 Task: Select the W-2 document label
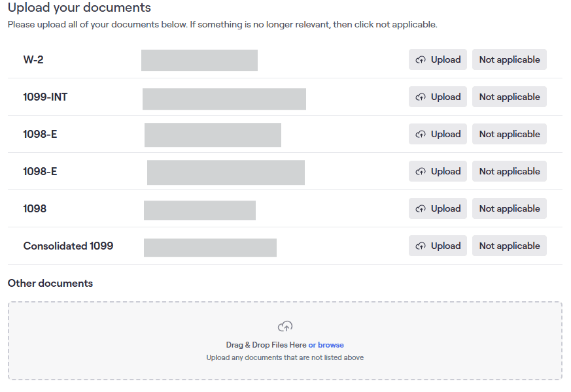[x=33, y=59]
